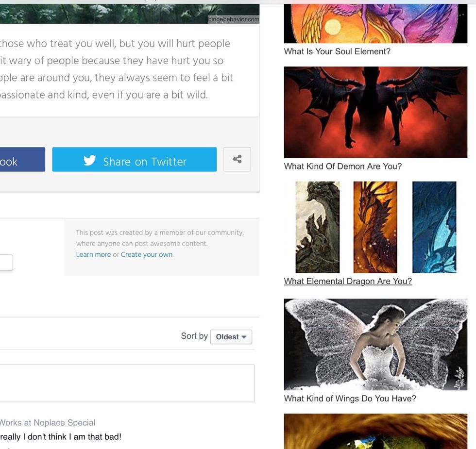Image resolution: width=476 pixels, height=449 pixels.
Task: Click the Twitter bird icon
Action: [89, 161]
